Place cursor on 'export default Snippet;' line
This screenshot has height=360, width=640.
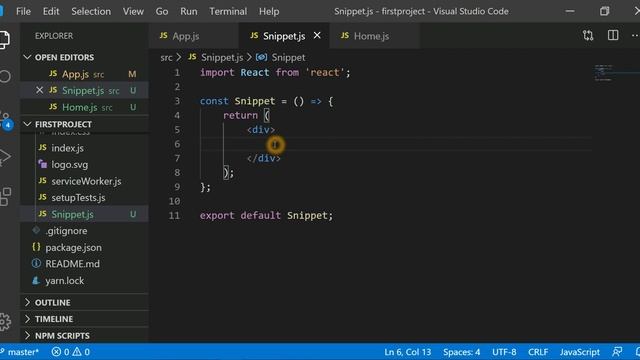(266, 215)
